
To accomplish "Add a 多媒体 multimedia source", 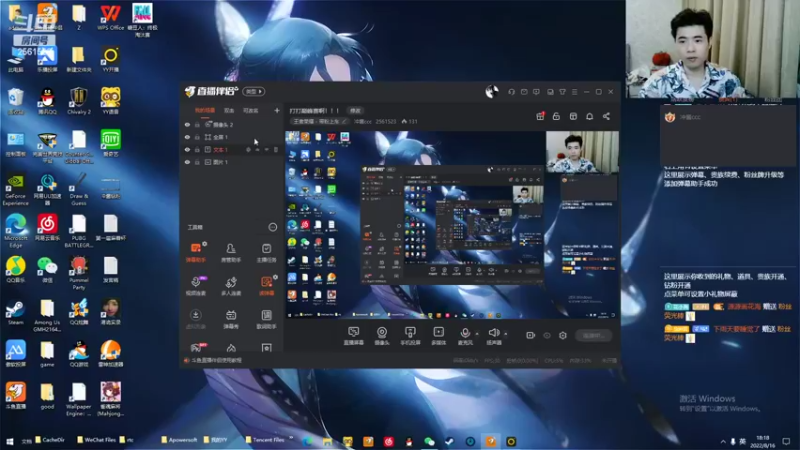I will point(438,336).
